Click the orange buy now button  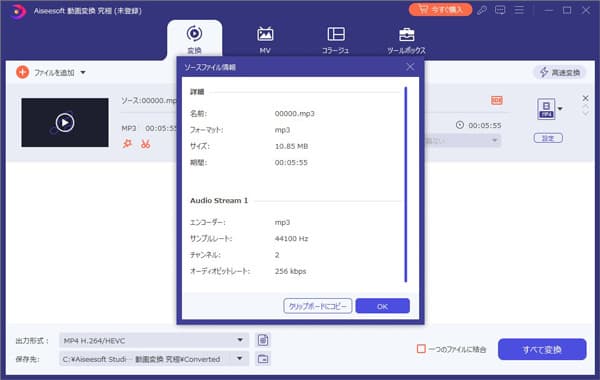440,10
